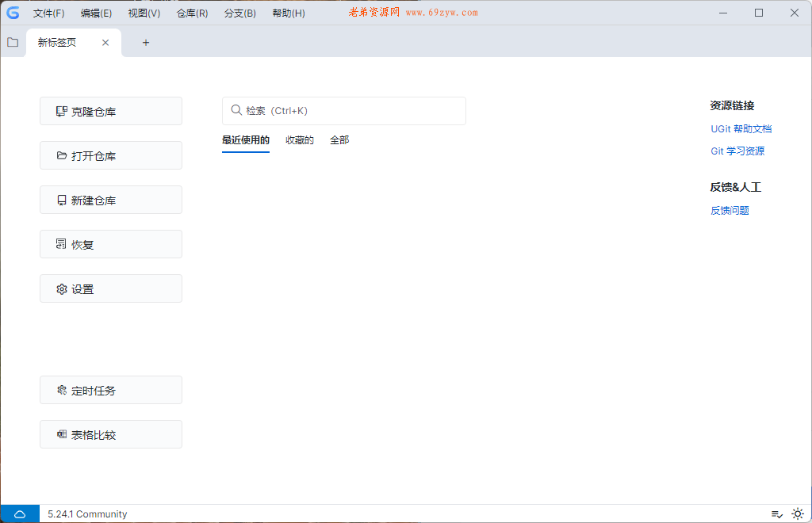Minimize the UGit window
Viewport: 812px width, 523px height.
(723, 13)
